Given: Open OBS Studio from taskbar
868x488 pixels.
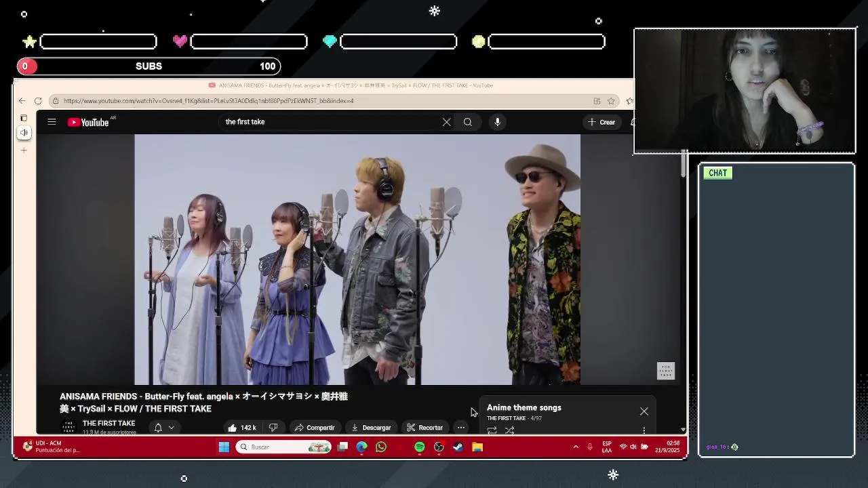Looking at the screenshot, I should (439, 447).
